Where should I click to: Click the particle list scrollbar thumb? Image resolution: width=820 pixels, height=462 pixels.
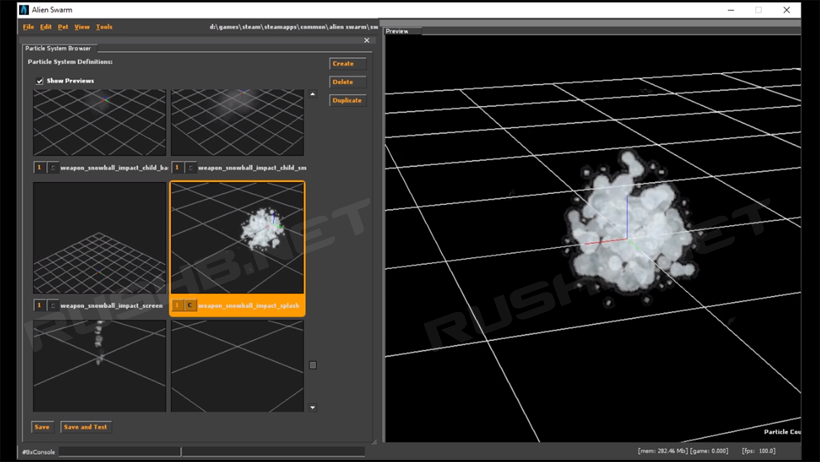click(313, 365)
